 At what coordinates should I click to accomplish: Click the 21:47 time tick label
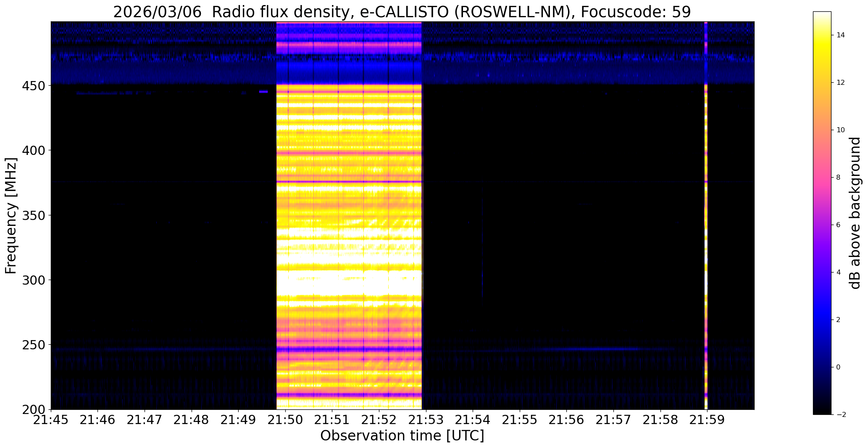pos(145,420)
